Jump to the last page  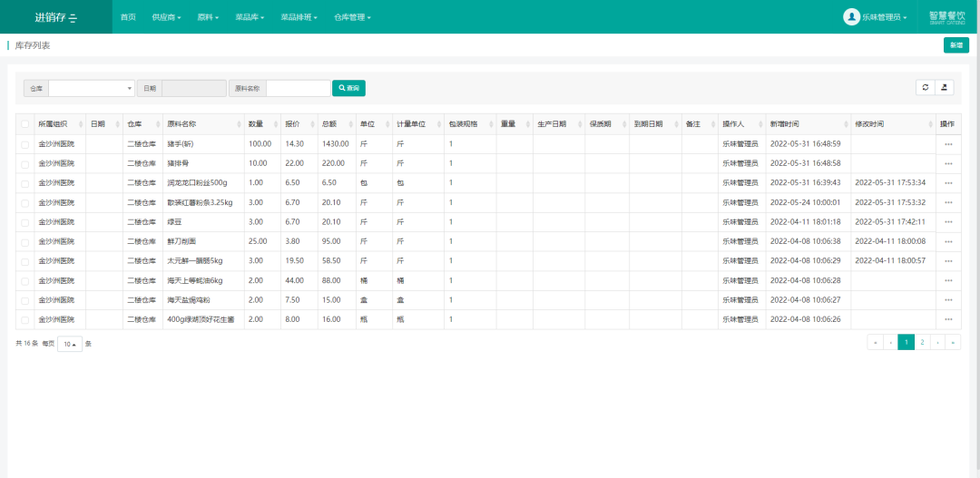[x=953, y=342]
